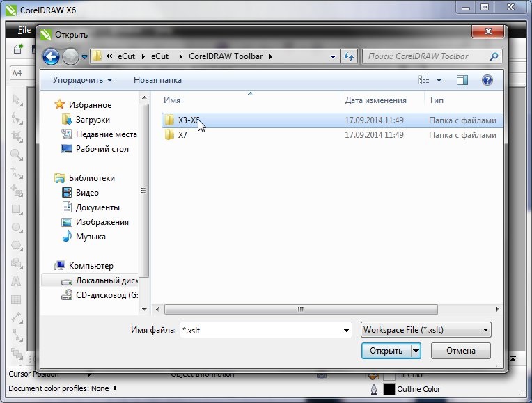Click the Back navigation arrow button
This screenshot has height=403, width=532.
52,56
